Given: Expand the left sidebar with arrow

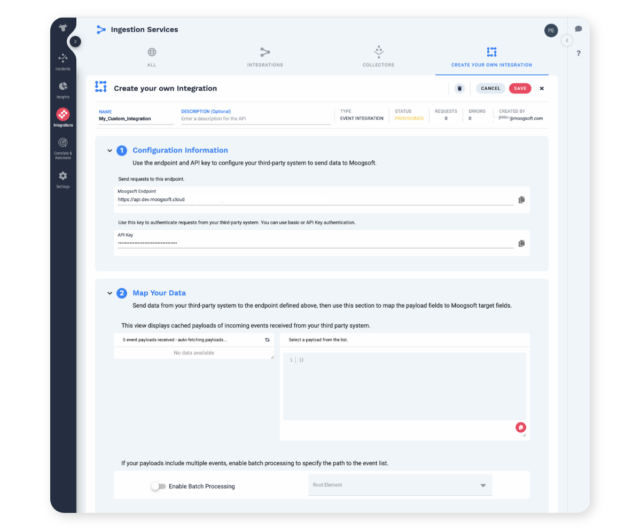Looking at the screenshot, I should [75, 41].
